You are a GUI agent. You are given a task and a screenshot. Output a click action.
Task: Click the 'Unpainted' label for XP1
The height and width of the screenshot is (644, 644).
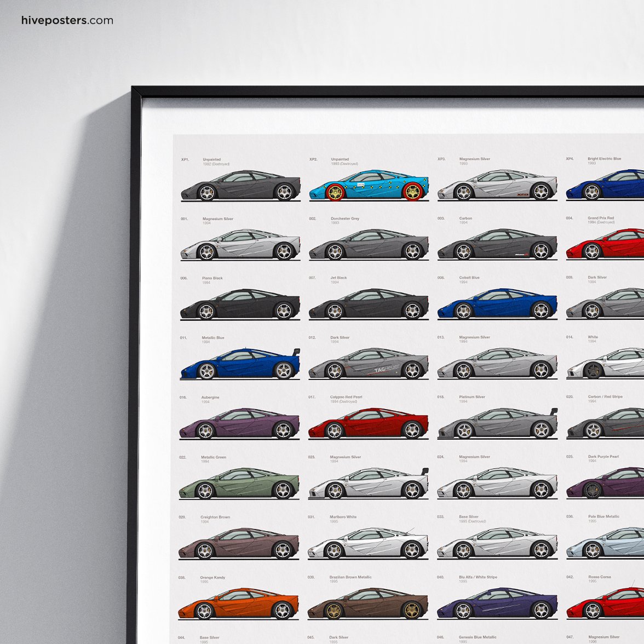pos(211,159)
